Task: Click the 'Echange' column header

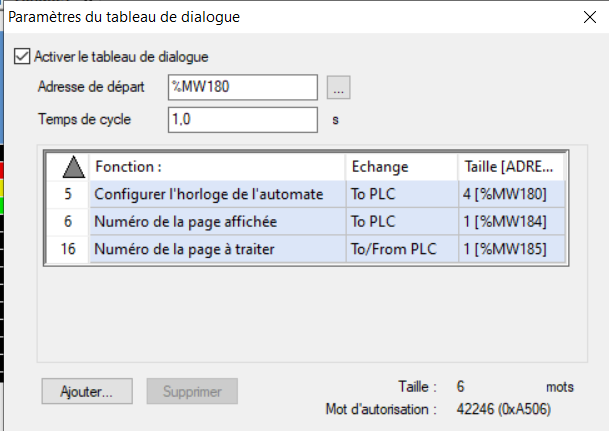Action: [400, 166]
